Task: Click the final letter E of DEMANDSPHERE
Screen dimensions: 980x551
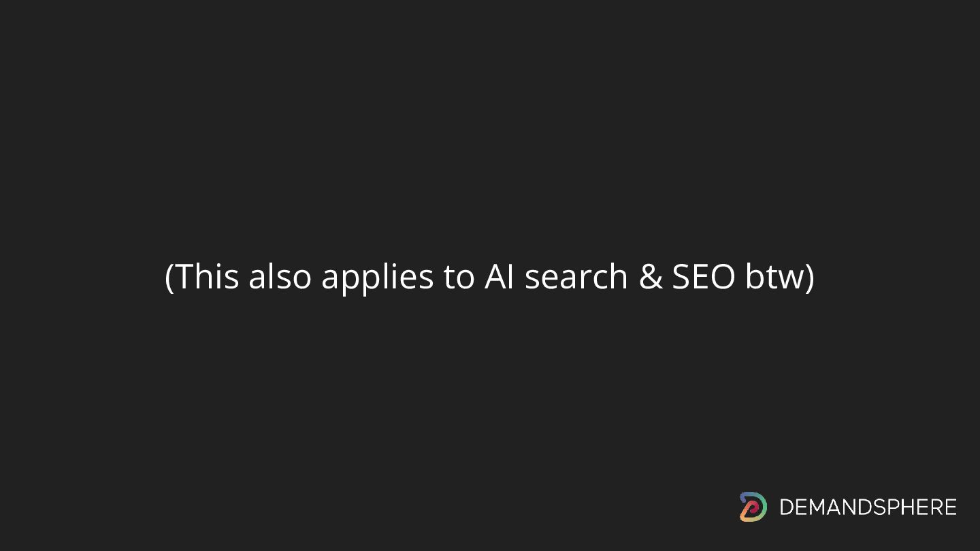Action: point(950,507)
